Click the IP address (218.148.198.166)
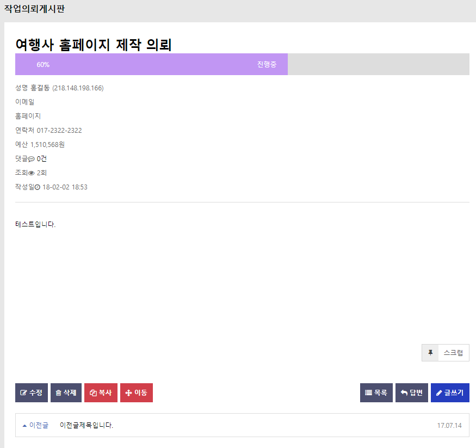Viewport: 476px width, 448px height. [78, 88]
